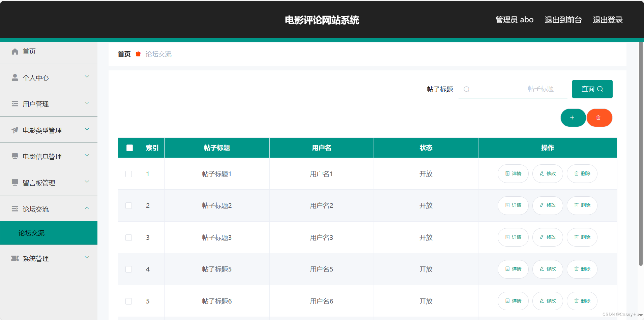The image size is (644, 320).
Task: Click the screen icon next to 留言板管理
Action: 15,183
